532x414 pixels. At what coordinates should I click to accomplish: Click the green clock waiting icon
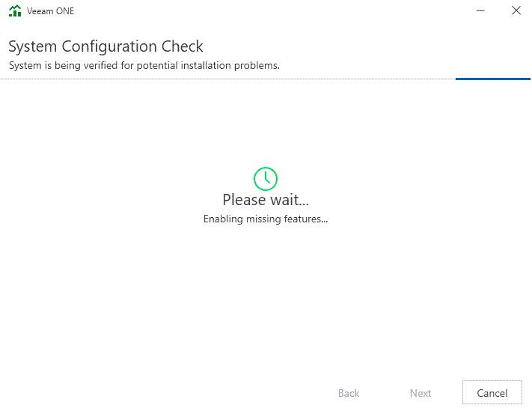pyautogui.click(x=266, y=178)
